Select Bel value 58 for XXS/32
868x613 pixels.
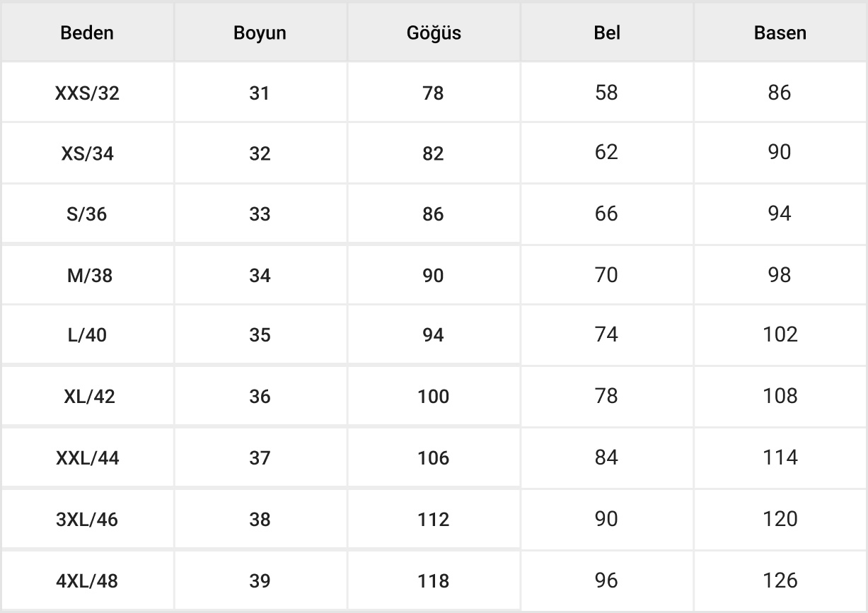pos(606,93)
